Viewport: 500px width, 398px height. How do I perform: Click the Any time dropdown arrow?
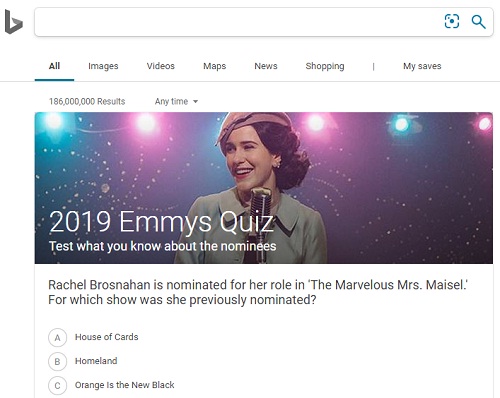195,102
